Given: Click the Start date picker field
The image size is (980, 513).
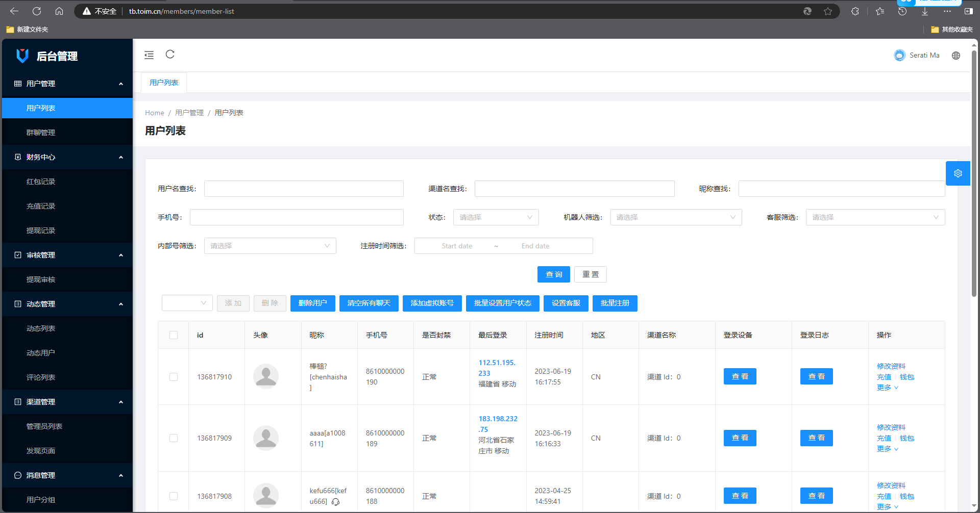Looking at the screenshot, I should pyautogui.click(x=457, y=246).
